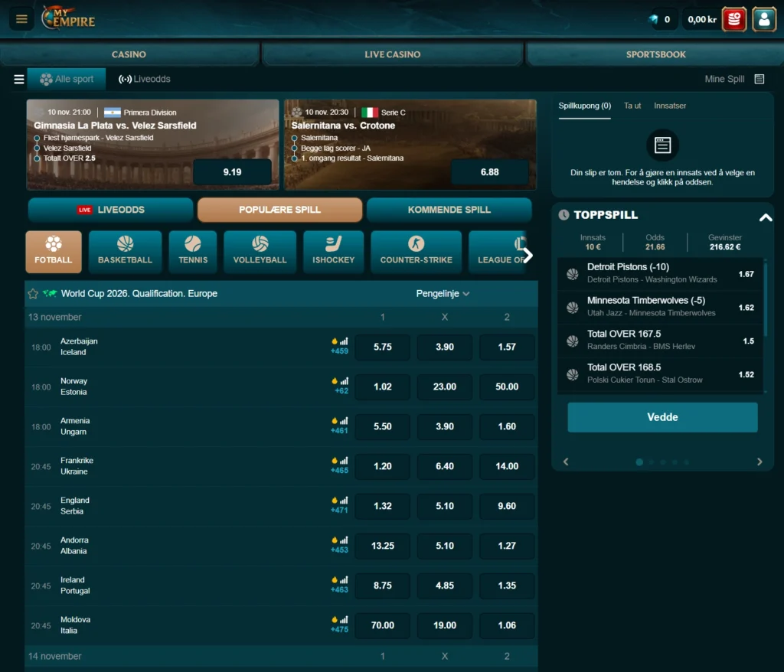Collapse the Toppspill panel
Screen dimensions: 784x672
click(x=766, y=217)
